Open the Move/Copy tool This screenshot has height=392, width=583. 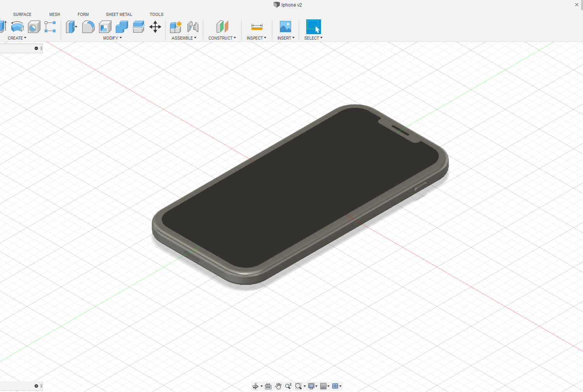click(155, 27)
